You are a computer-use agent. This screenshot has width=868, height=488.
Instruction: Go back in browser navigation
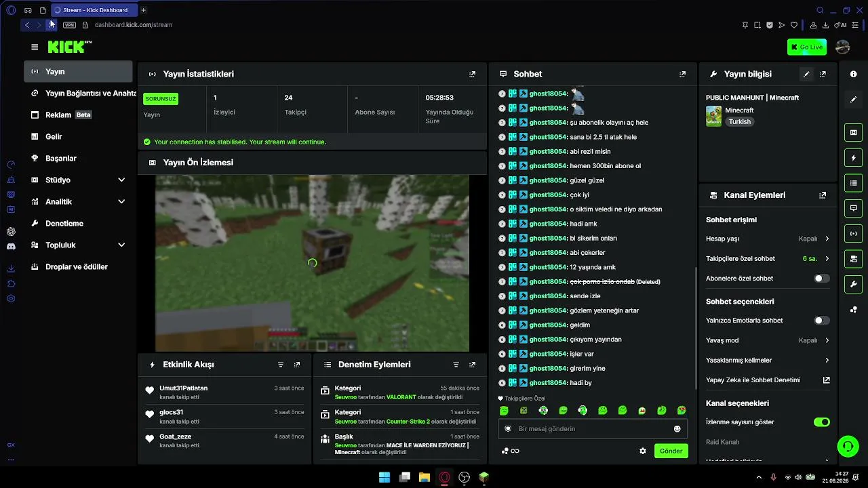pos(27,24)
